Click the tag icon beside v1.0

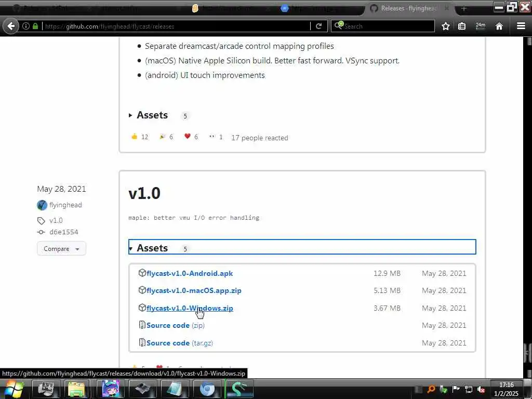point(41,221)
